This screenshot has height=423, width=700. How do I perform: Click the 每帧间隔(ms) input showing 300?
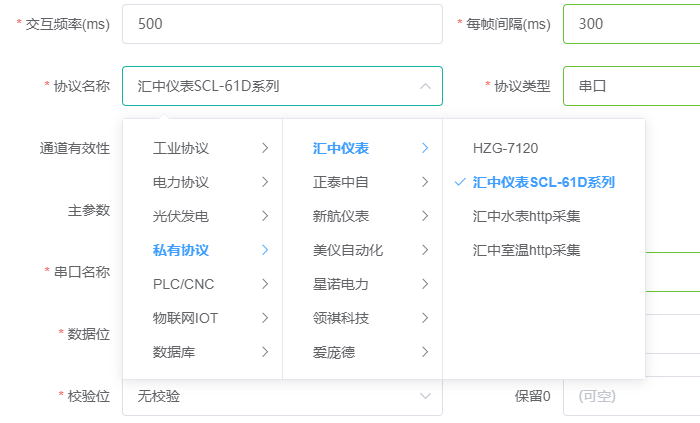[631, 24]
